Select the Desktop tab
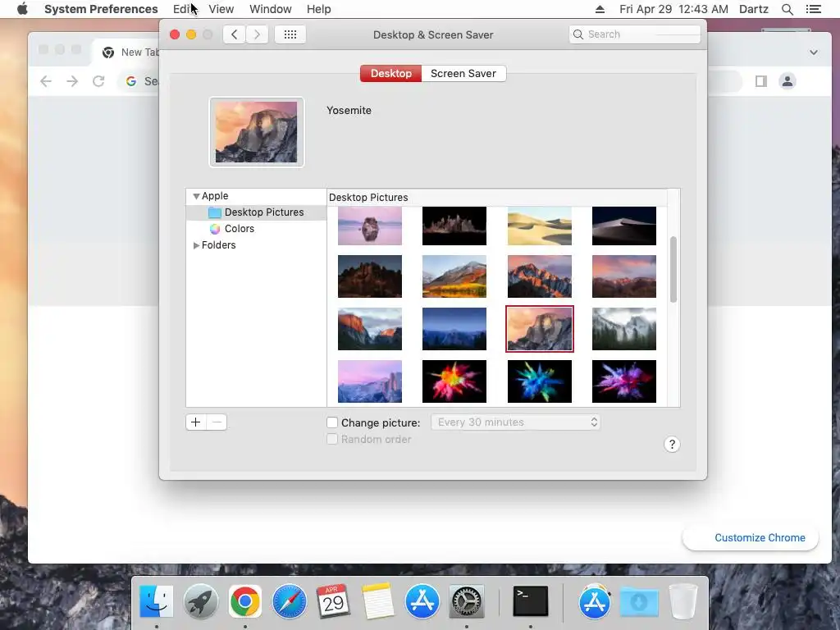This screenshot has width=840, height=630. [x=391, y=73]
